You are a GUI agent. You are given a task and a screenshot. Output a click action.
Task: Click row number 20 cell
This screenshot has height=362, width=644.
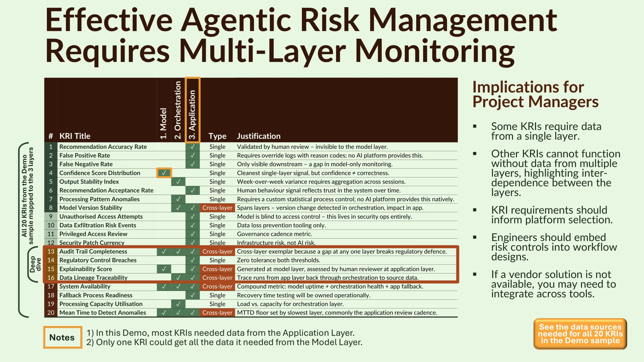pyautogui.click(x=51, y=312)
